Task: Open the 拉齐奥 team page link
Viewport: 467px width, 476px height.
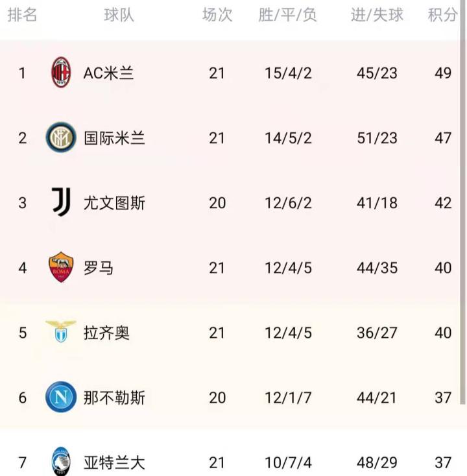Action: tap(106, 333)
